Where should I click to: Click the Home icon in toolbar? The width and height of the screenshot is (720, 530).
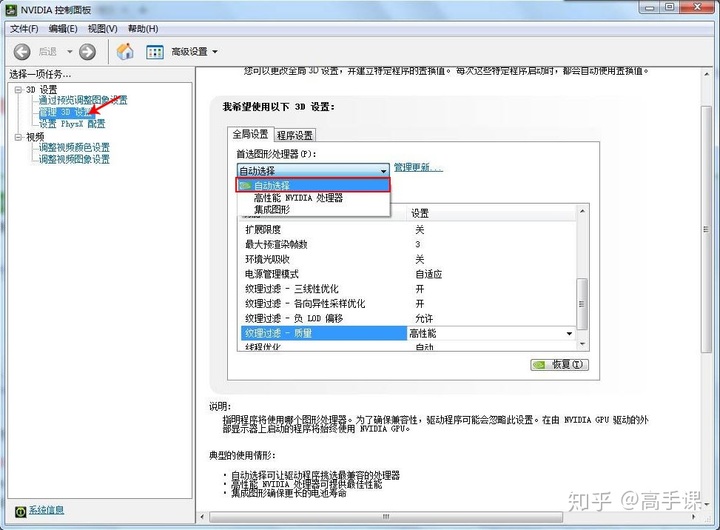pos(125,51)
